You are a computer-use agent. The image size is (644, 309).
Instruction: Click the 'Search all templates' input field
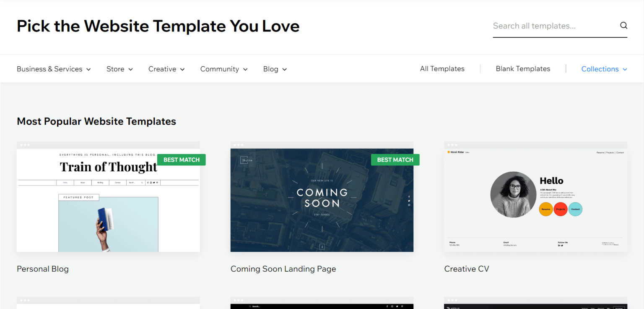pos(545,26)
